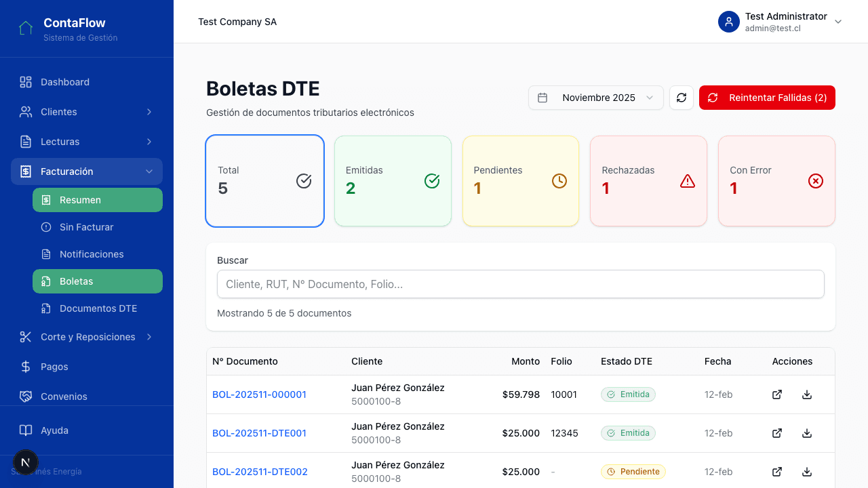Image resolution: width=868 pixels, height=488 pixels.
Task: Click the Corte y Reposiciones scissors icon
Action: click(x=26, y=337)
